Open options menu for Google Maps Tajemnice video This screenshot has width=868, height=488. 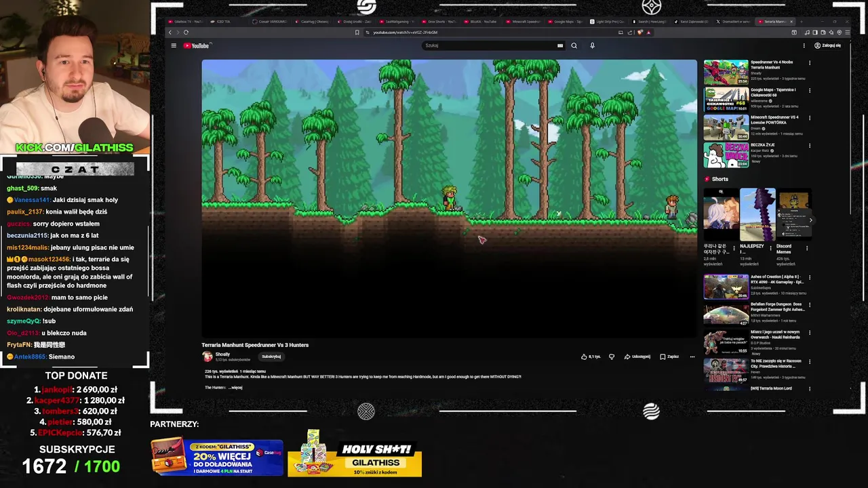(x=809, y=90)
